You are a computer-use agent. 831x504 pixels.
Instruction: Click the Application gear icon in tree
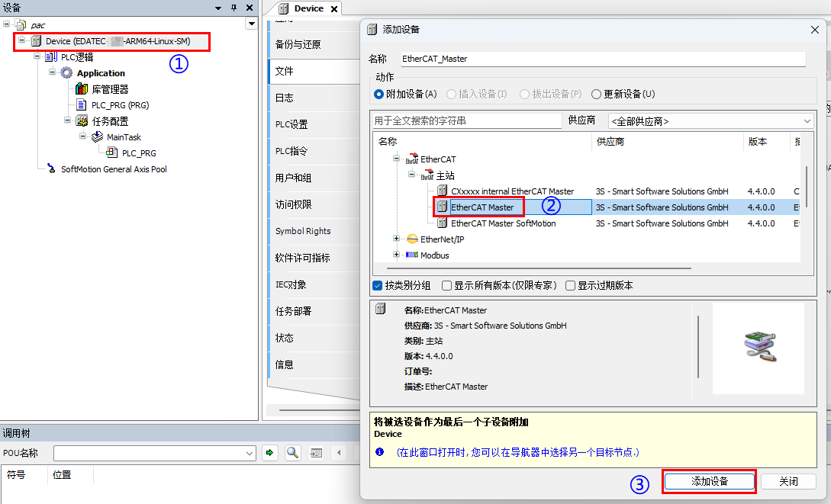[x=66, y=73]
